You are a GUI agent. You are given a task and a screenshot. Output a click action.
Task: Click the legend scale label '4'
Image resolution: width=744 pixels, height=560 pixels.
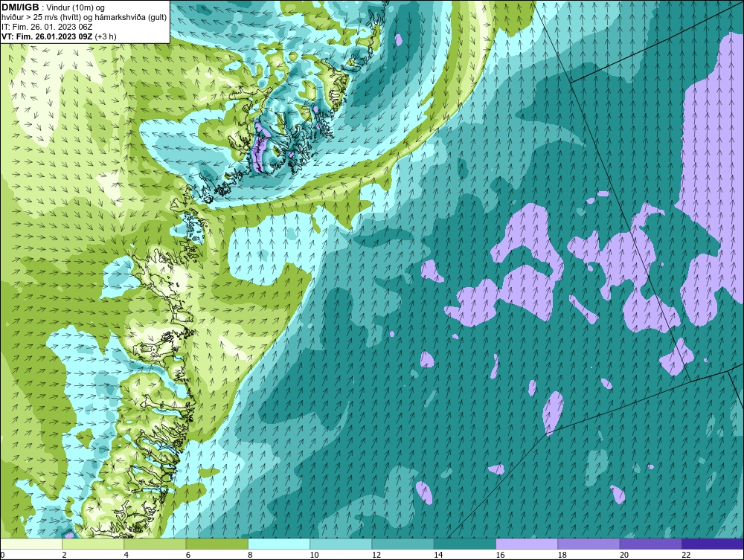click(126, 556)
